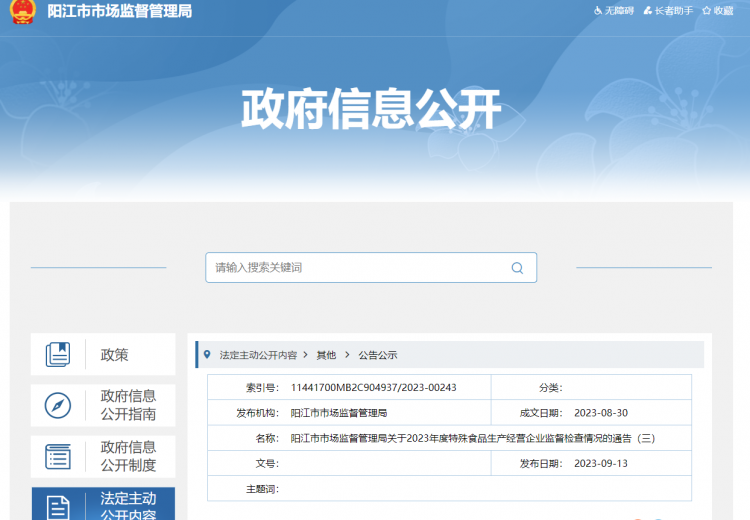Select 法定主动公开内容 sidebar menu
This screenshot has width=750, height=520.
coord(103,504)
